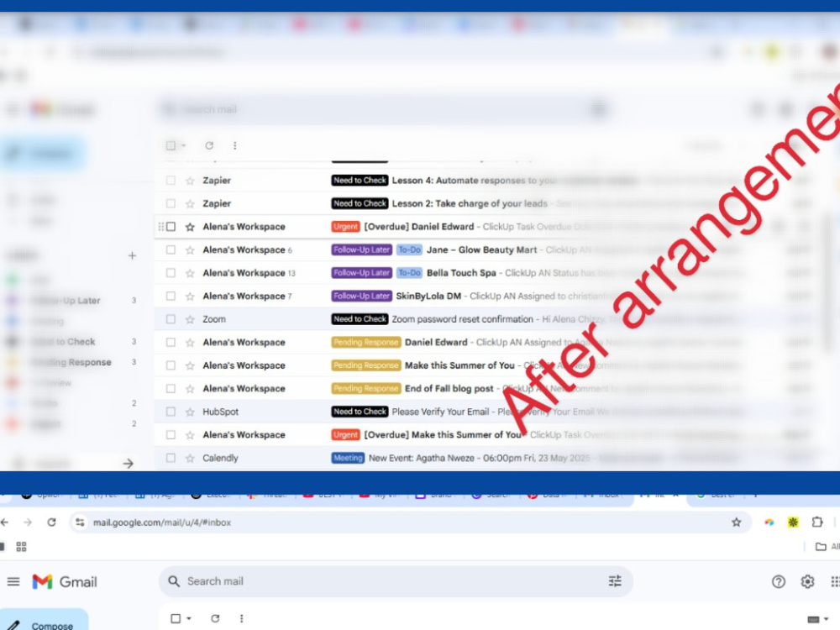Open the main menu hamburger in lower Gmail
Image resolution: width=840 pixels, height=630 pixels.
[x=13, y=581]
